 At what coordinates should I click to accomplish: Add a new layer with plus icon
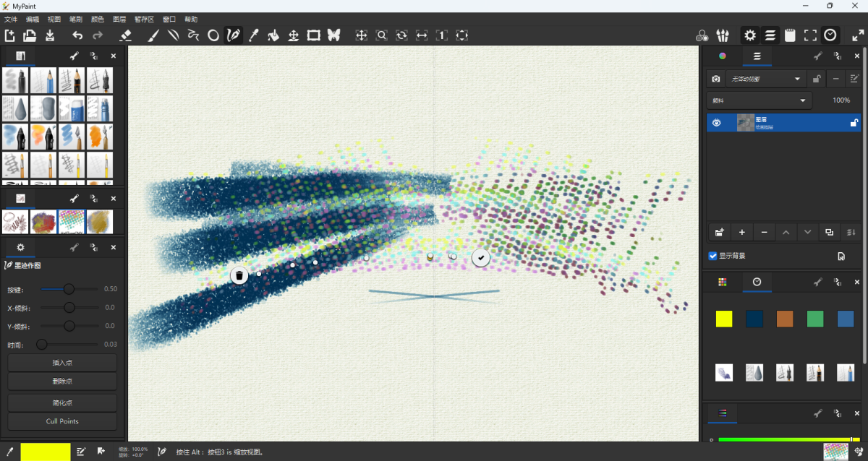click(741, 232)
